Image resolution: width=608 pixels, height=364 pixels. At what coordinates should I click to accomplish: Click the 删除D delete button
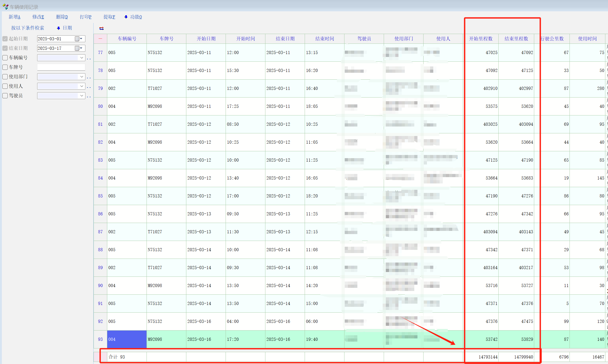tap(62, 17)
